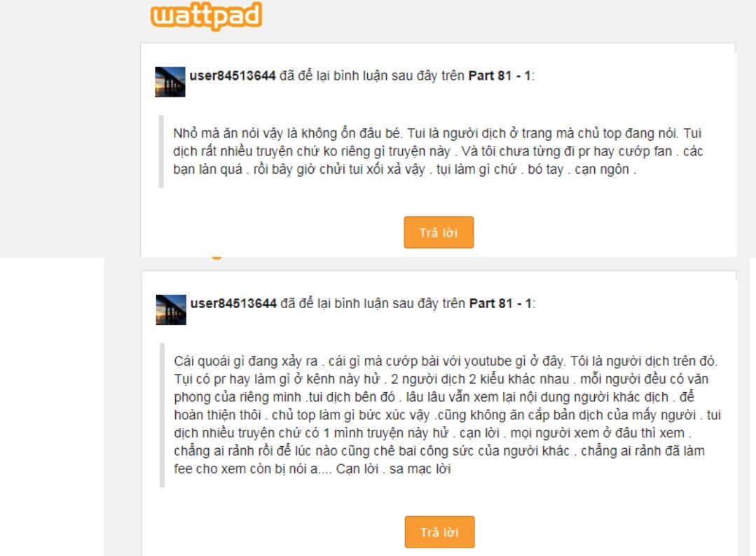Click Trả lời under the "cạn ngôn" comment
The image size is (756, 556).
pyautogui.click(x=439, y=232)
